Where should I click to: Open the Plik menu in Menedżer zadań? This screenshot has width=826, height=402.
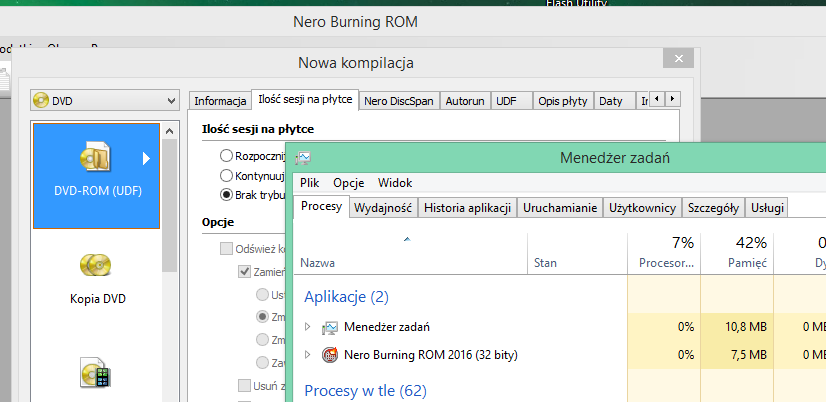coord(310,183)
